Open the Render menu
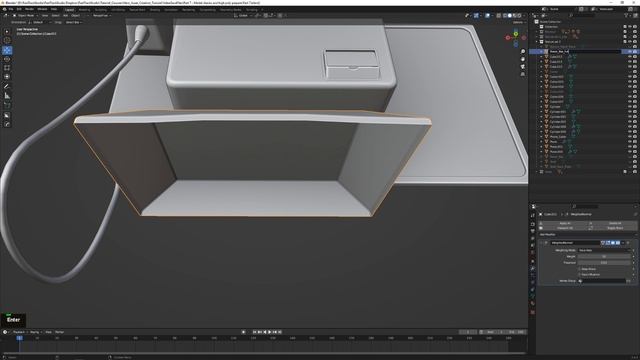 pyautogui.click(x=29, y=9)
